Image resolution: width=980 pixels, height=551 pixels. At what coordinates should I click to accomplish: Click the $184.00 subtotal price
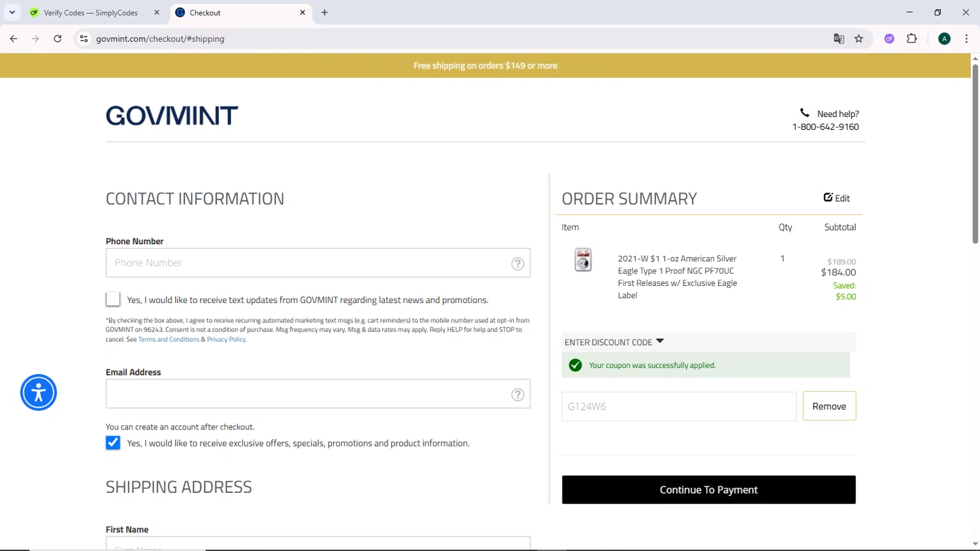tap(838, 272)
